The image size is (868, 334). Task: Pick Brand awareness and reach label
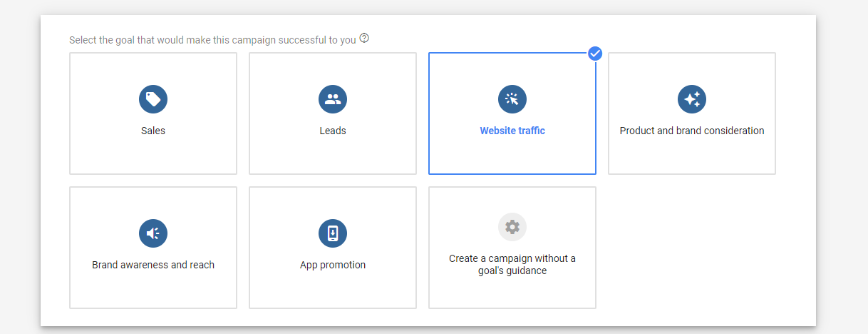(x=153, y=265)
